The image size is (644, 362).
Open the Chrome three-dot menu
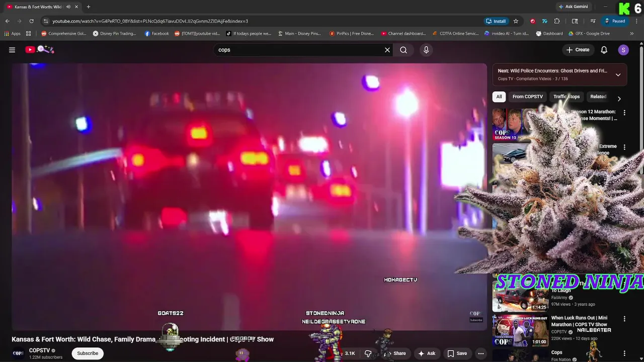(x=636, y=21)
